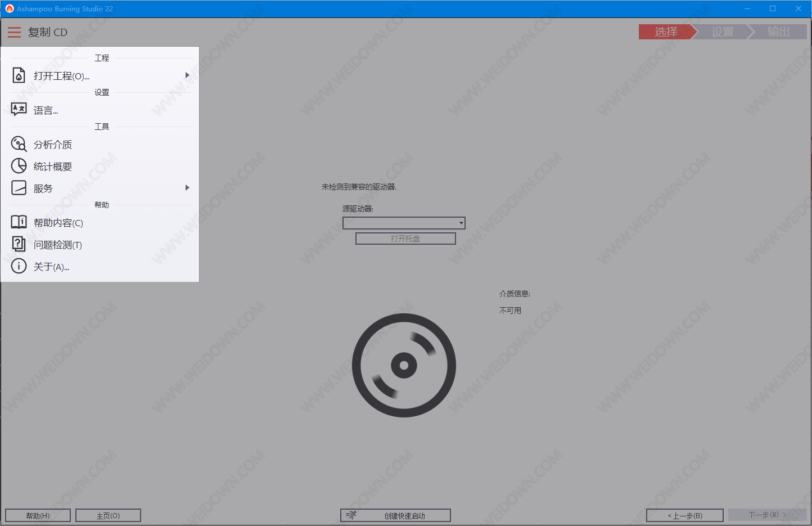812x526 pixels.
Task: Choose 分析介质 from the tools menu
Action: tap(100, 145)
